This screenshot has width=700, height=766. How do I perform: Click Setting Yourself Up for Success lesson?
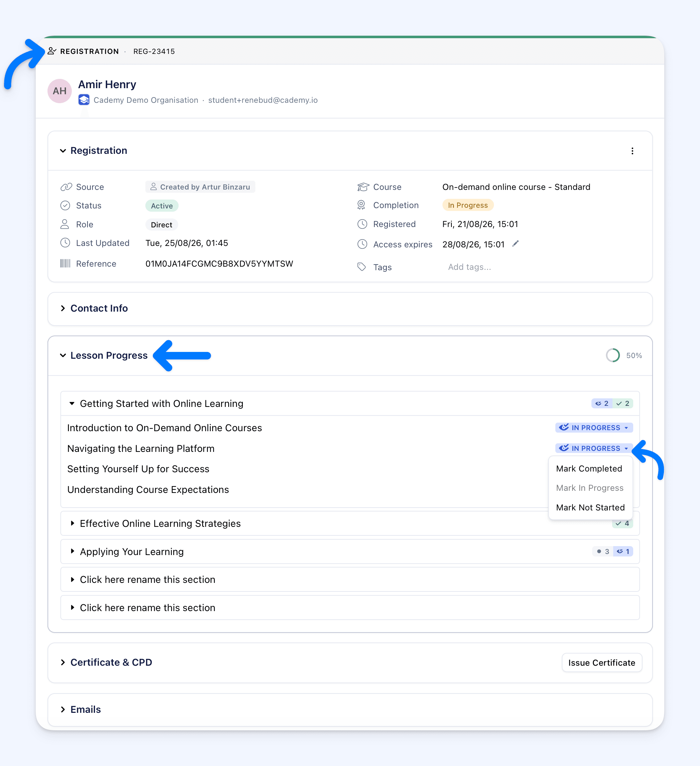point(139,469)
